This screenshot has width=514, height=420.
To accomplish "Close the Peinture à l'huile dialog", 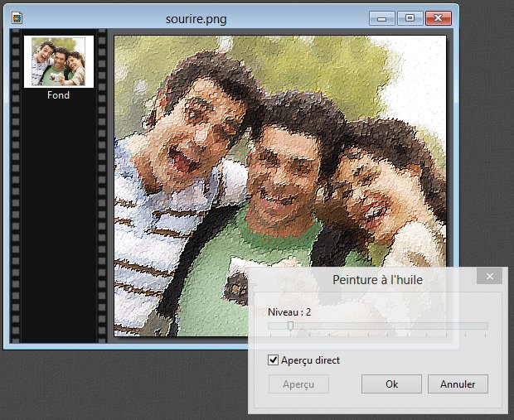I will point(489,276).
